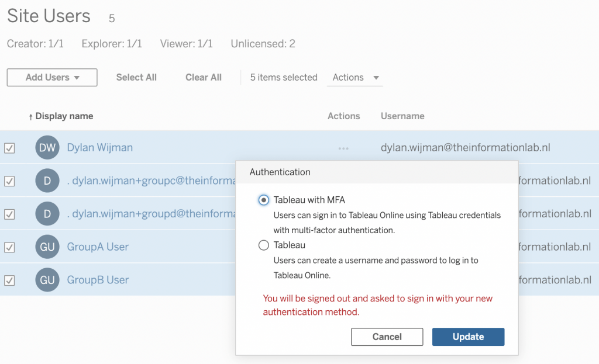Click the sort arrow beside Display name

[x=30, y=117]
